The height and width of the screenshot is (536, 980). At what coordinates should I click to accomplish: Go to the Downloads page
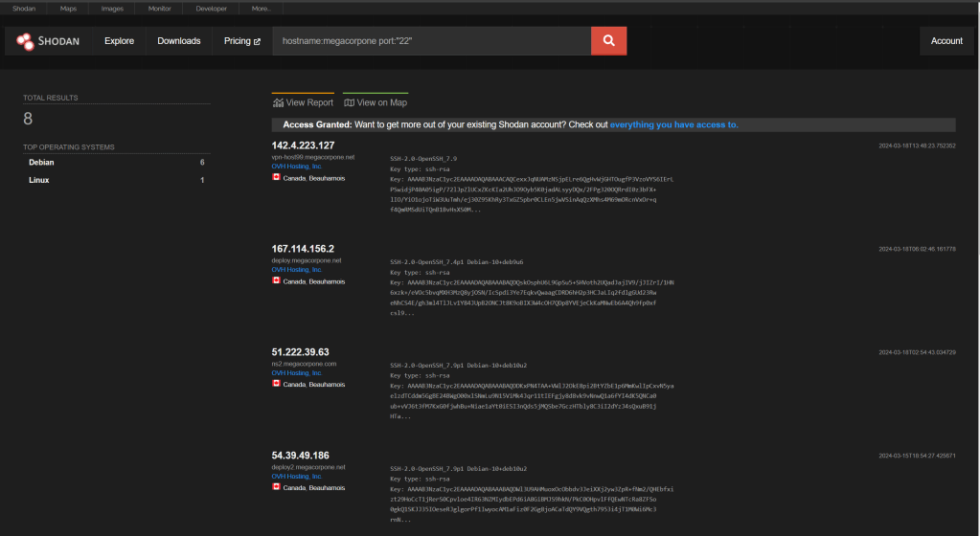[179, 41]
